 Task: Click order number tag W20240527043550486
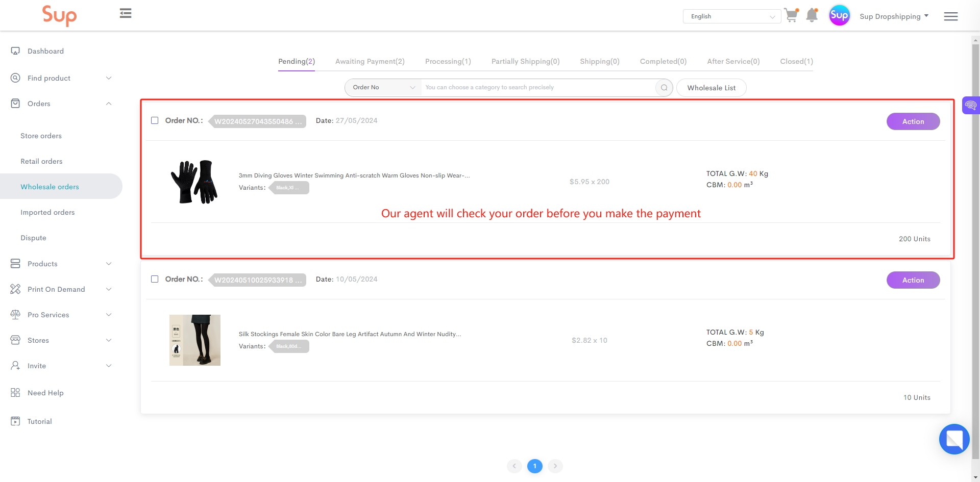point(257,121)
